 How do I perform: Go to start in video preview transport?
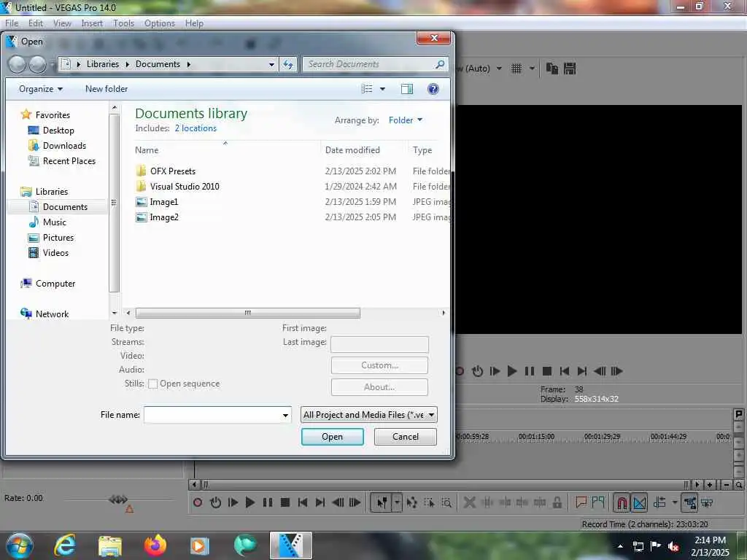point(565,371)
